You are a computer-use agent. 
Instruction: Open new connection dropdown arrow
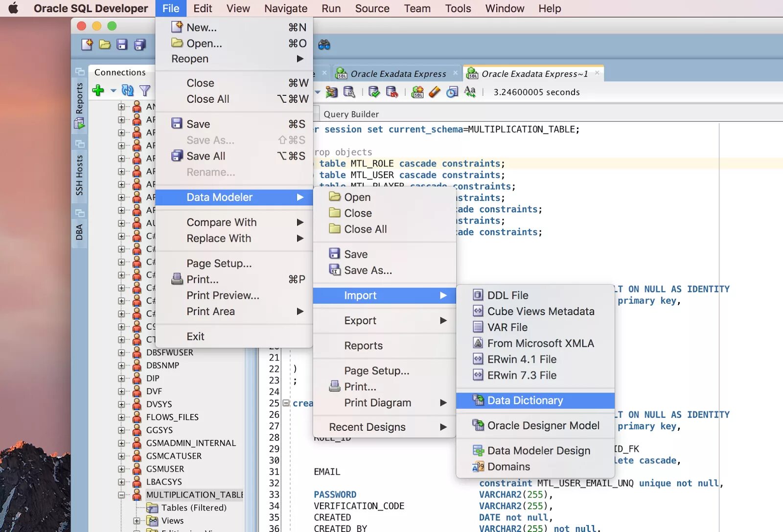[x=113, y=90]
